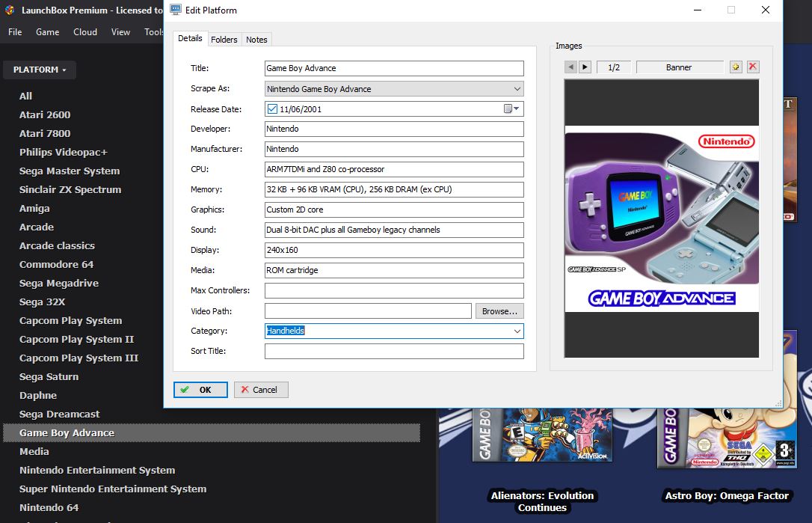This screenshot has height=523, width=812.
Task: Click the Developer text field
Action: pos(394,129)
